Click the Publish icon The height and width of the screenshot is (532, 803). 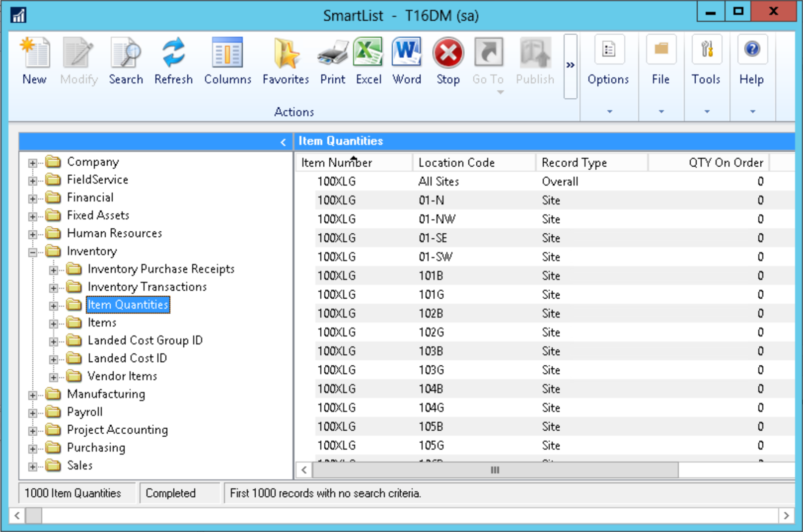535,52
